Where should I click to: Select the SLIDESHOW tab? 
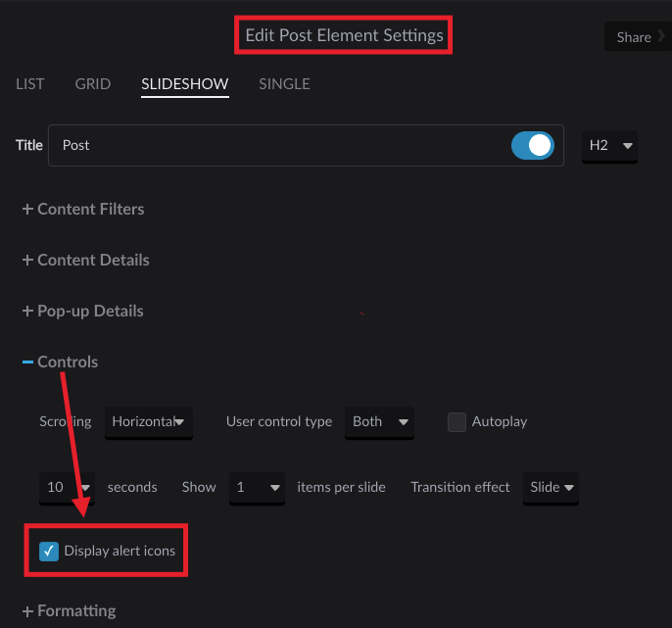pyautogui.click(x=185, y=84)
